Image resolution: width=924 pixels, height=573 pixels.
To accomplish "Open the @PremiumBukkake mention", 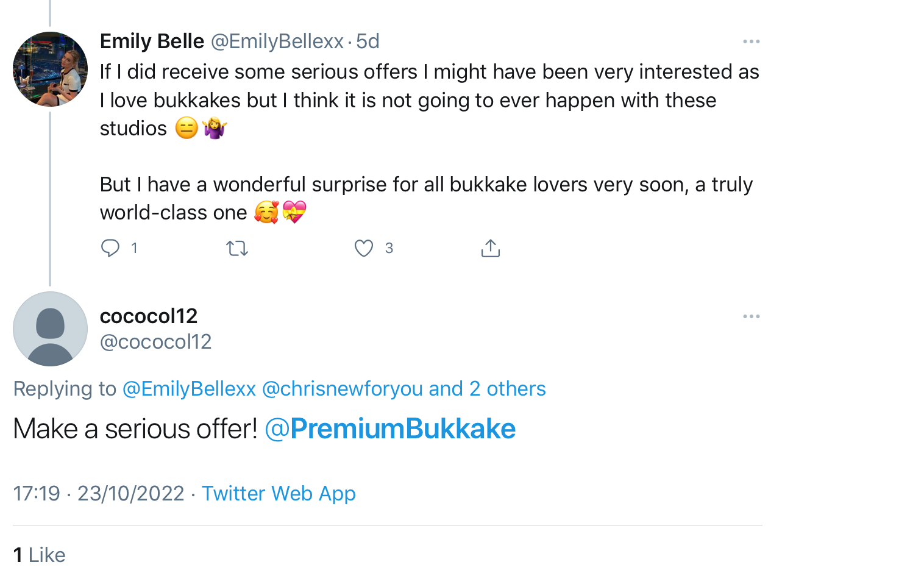I will (x=390, y=429).
